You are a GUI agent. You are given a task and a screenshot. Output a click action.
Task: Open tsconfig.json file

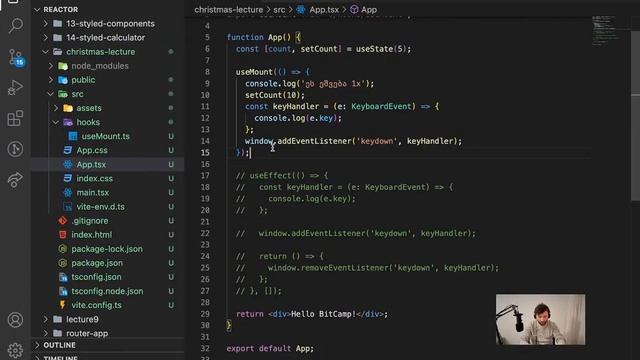(x=96, y=277)
